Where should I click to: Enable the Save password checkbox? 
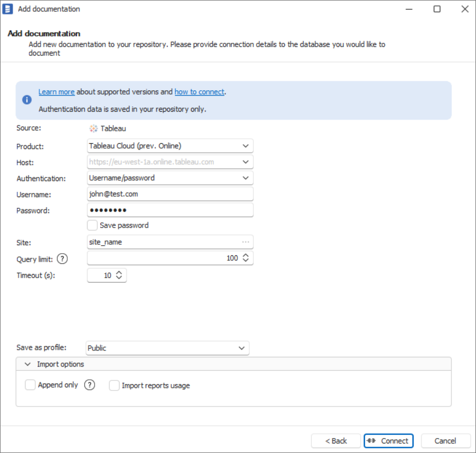click(x=92, y=225)
